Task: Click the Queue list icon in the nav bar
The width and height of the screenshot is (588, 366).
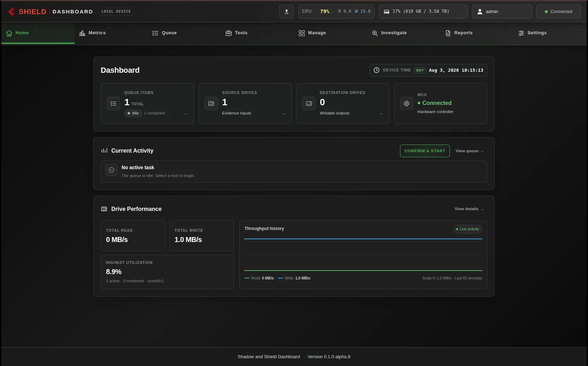Action: pos(155,33)
